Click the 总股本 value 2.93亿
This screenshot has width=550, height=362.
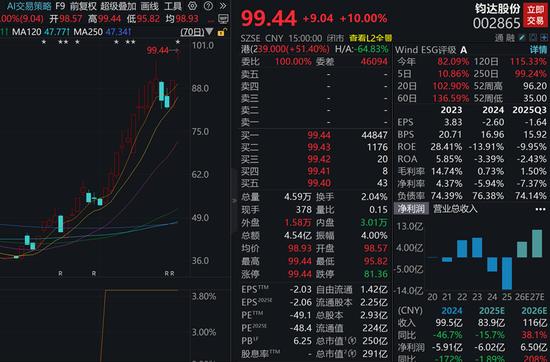pos(374,315)
